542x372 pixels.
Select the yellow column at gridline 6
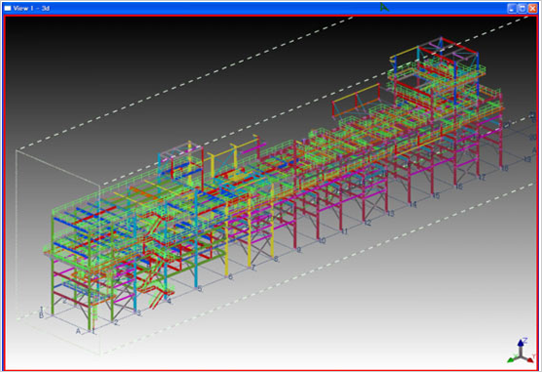pos(227,239)
